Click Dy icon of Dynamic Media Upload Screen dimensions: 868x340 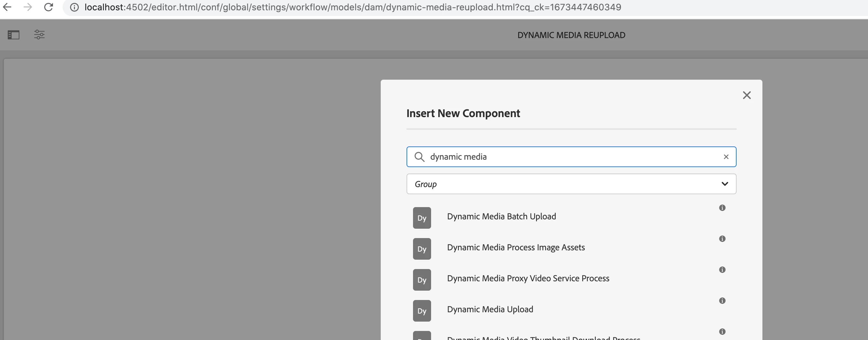pos(422,311)
